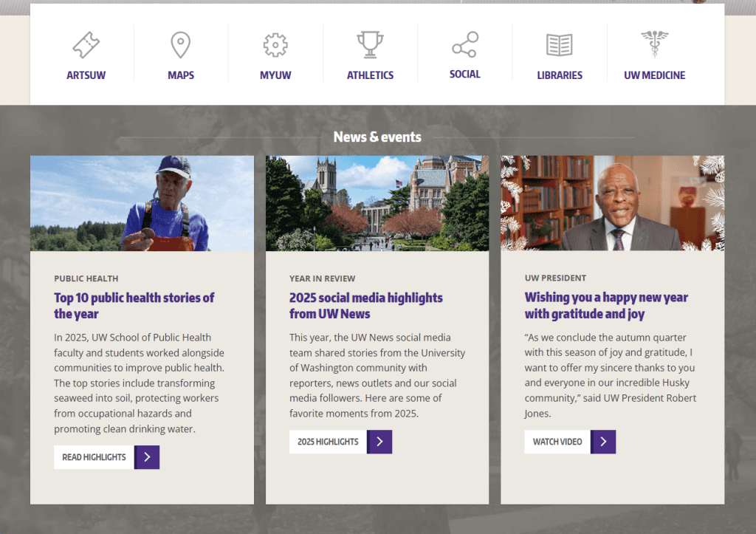The image size is (756, 534).
Task: Select the Maps location pin icon
Action: click(180, 45)
